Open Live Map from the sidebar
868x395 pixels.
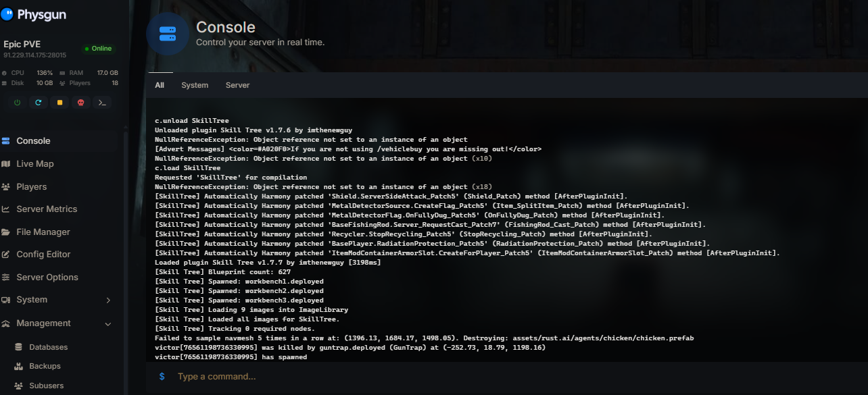pyautogui.click(x=34, y=164)
